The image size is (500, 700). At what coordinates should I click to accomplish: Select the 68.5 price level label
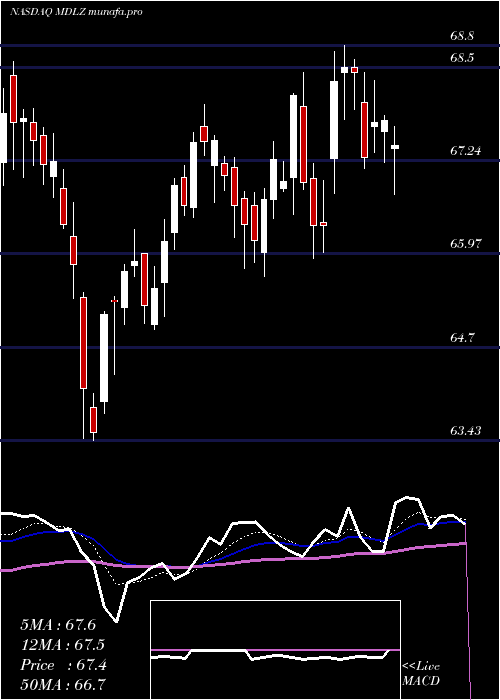click(462, 58)
